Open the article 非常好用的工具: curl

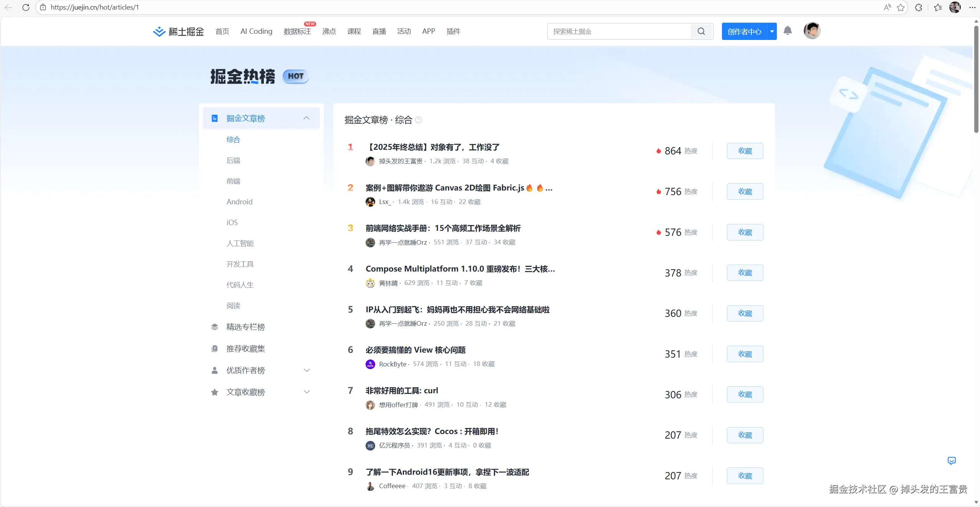(401, 391)
